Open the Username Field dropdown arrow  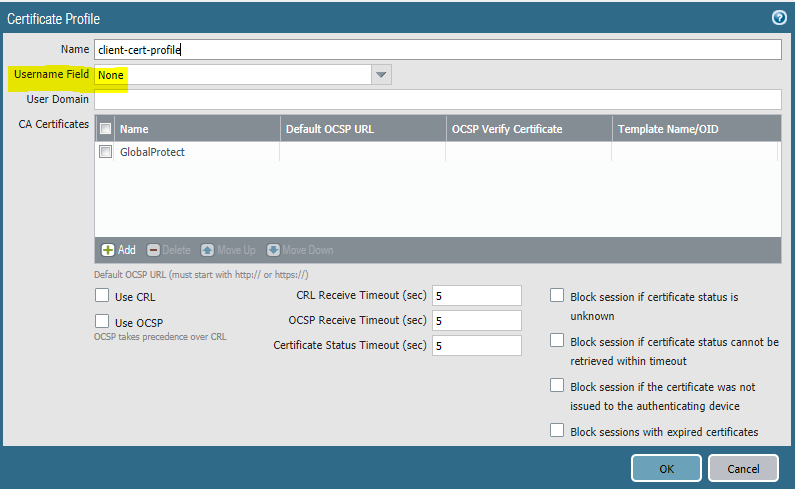tap(381, 75)
